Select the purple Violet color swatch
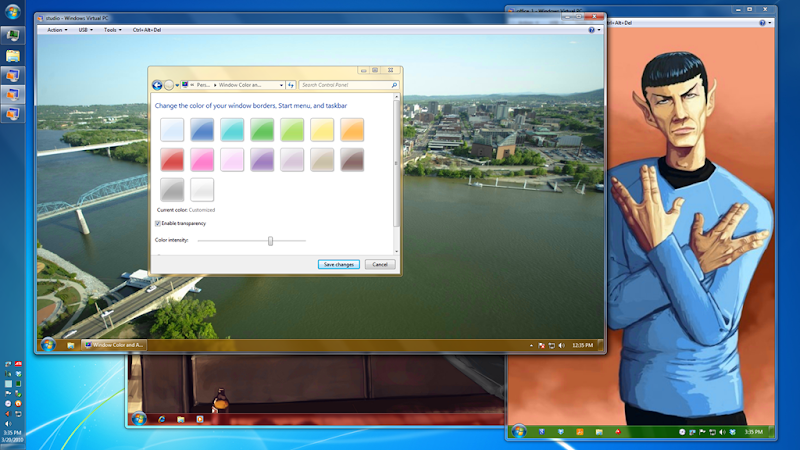This screenshot has width=800, height=450. [262, 160]
